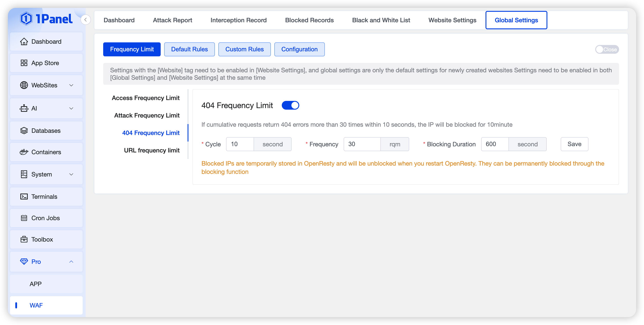The height and width of the screenshot is (325, 644).
Task: Click the 1Panel logo
Action: coord(46,19)
